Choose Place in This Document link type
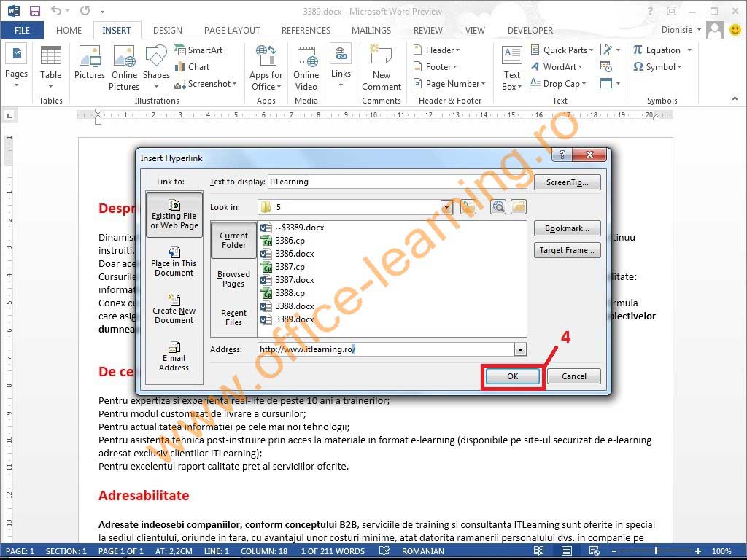Image resolution: width=747 pixels, height=560 pixels. click(174, 261)
